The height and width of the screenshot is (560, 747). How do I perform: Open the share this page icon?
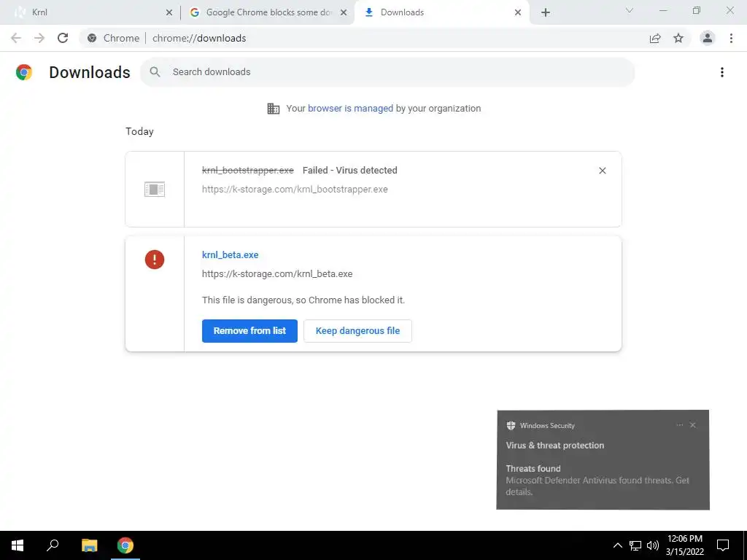(x=655, y=38)
